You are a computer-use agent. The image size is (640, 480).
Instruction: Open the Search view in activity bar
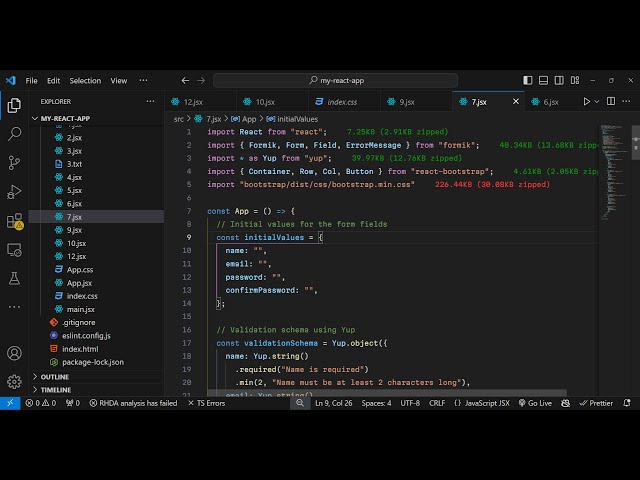coord(14,133)
